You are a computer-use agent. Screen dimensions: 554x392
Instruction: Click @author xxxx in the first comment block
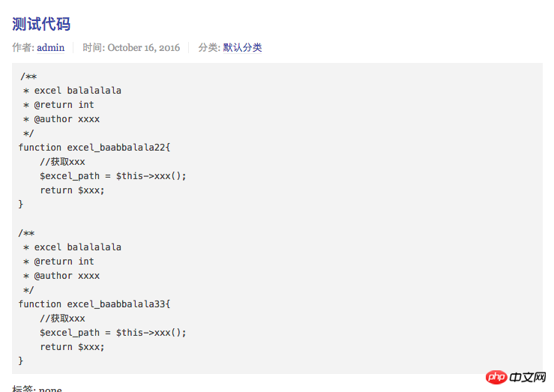(67, 119)
